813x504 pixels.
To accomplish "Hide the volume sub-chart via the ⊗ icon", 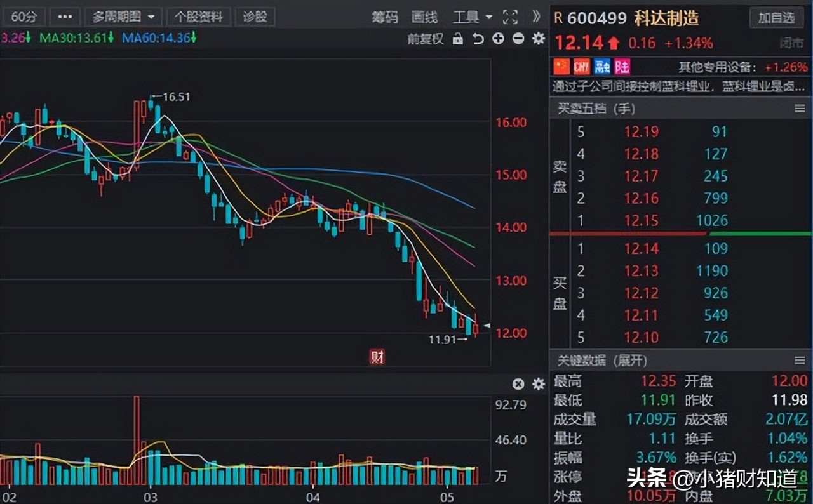I will [x=518, y=384].
